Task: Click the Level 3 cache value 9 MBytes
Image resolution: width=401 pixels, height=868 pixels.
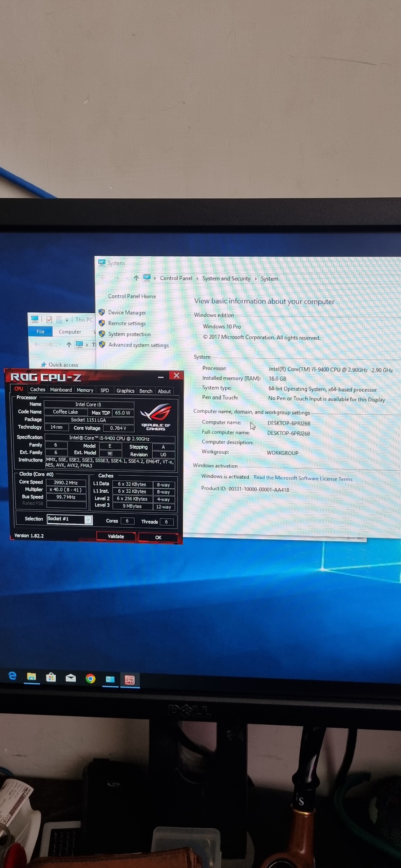Action: click(x=132, y=506)
